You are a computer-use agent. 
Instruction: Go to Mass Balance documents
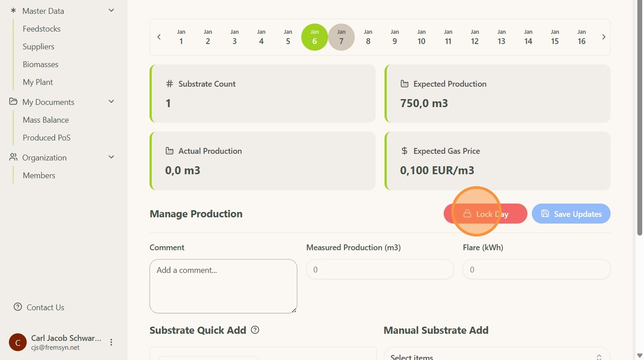[x=46, y=120]
